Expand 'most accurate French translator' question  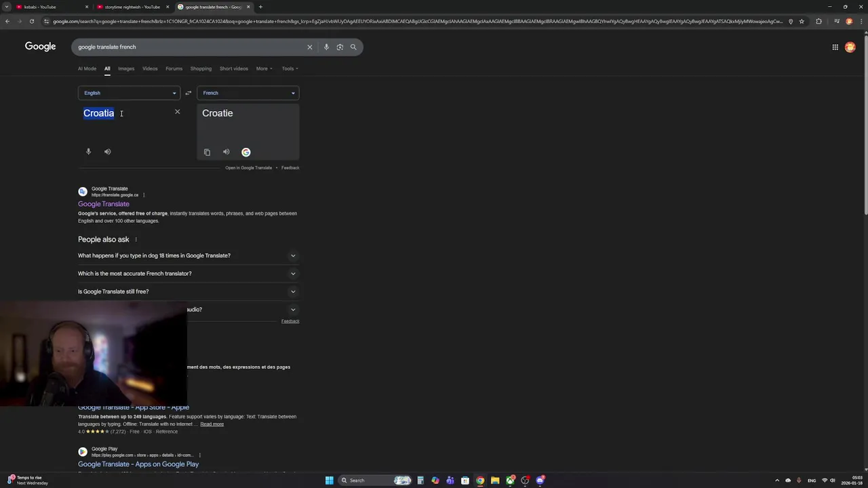(189, 274)
